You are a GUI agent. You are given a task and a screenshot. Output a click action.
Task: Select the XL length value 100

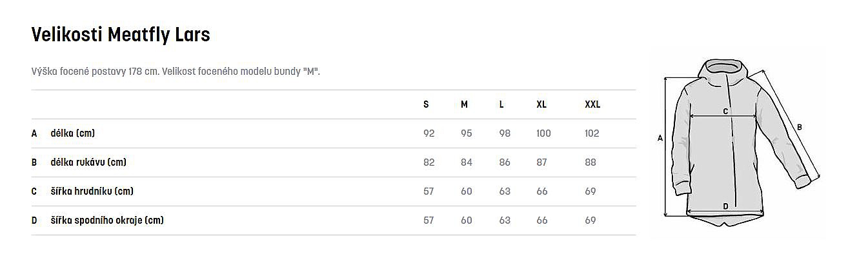click(x=543, y=133)
